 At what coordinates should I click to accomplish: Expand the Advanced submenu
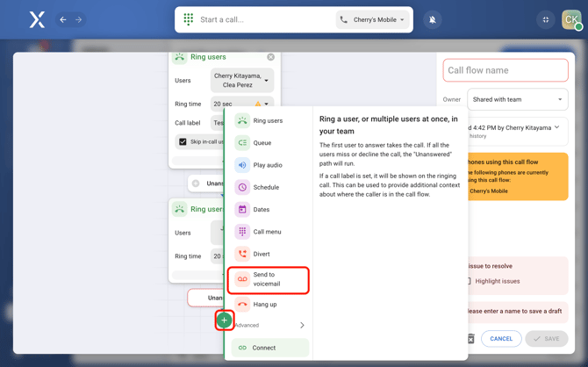click(269, 326)
